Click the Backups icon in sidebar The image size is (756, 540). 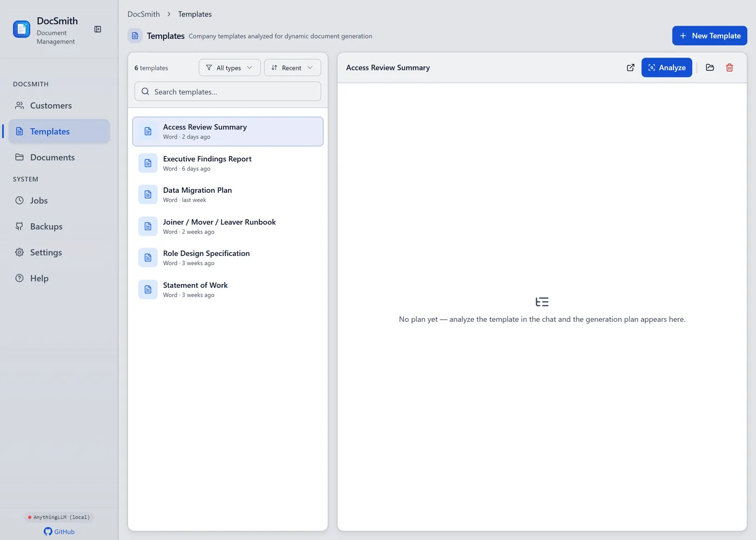tap(19, 227)
